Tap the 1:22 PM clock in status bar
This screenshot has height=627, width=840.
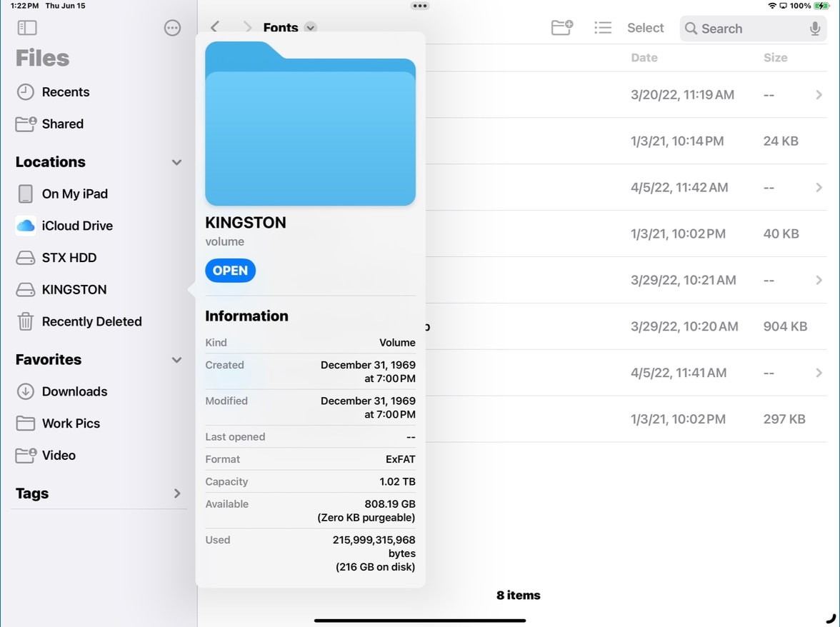[x=24, y=6]
